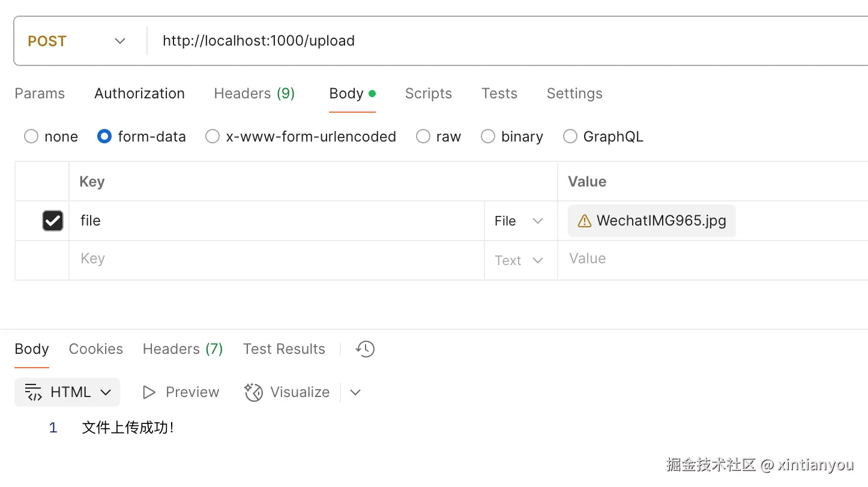Click the response history clock icon
Screen dimensions: 868x487
click(x=365, y=349)
